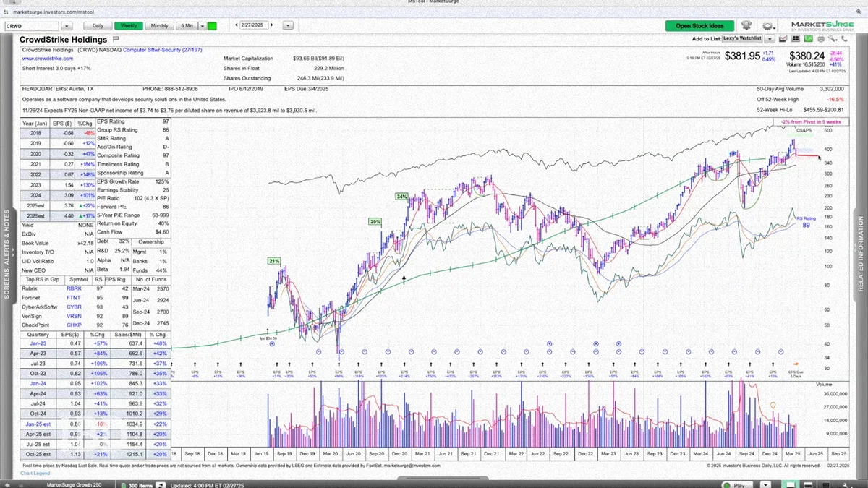Open Related Information side panel
The width and height of the screenshot is (868, 488).
point(861,253)
